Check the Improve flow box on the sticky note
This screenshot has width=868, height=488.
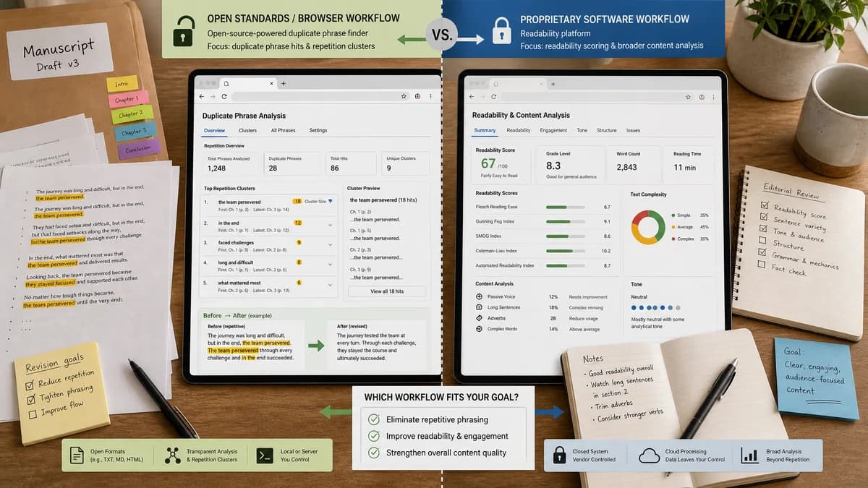click(x=31, y=414)
